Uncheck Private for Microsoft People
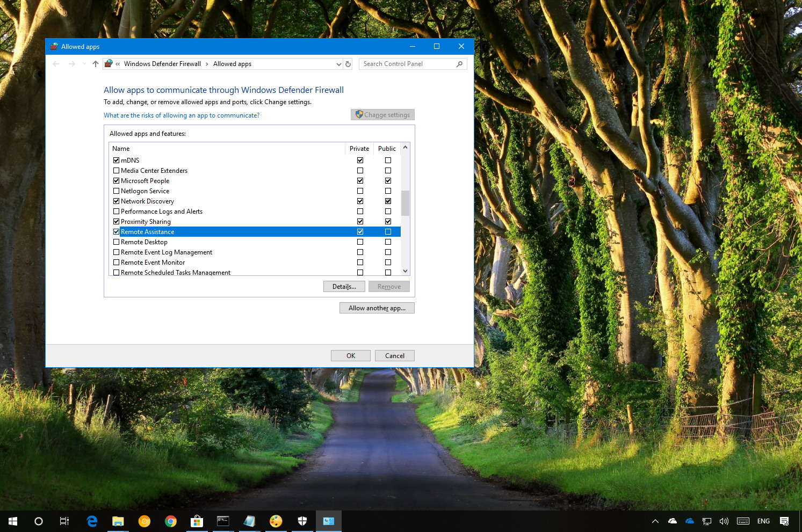This screenshot has width=802, height=532. click(360, 180)
